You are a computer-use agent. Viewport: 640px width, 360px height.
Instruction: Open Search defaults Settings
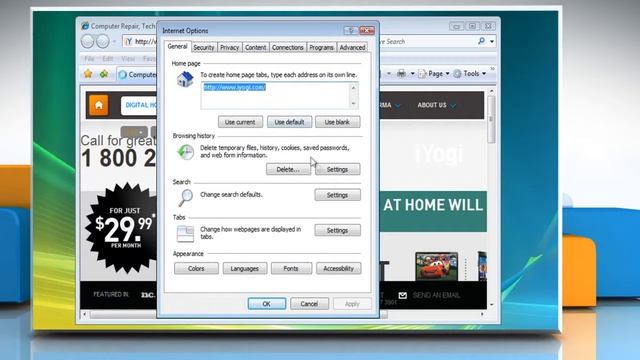coord(337,195)
